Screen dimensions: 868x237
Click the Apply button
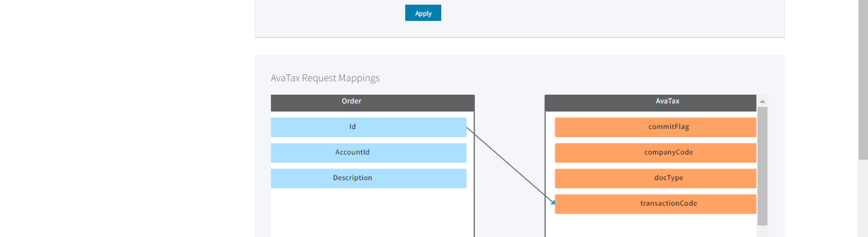coord(423,13)
